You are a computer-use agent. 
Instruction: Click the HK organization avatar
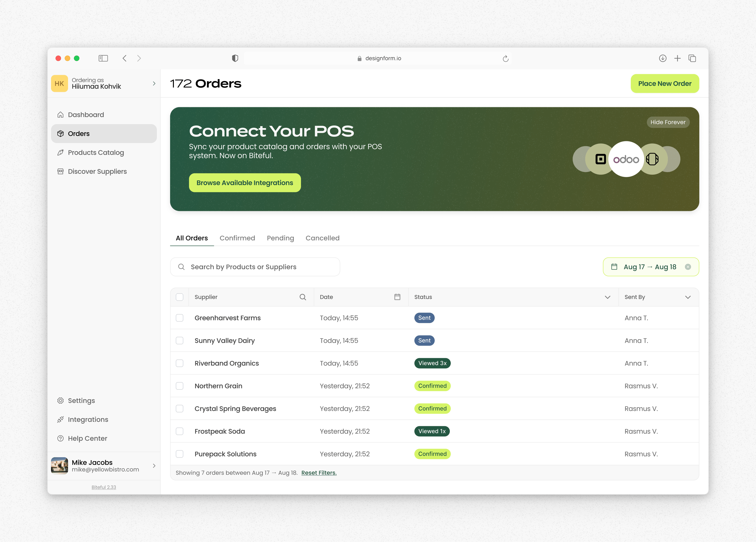[59, 83]
